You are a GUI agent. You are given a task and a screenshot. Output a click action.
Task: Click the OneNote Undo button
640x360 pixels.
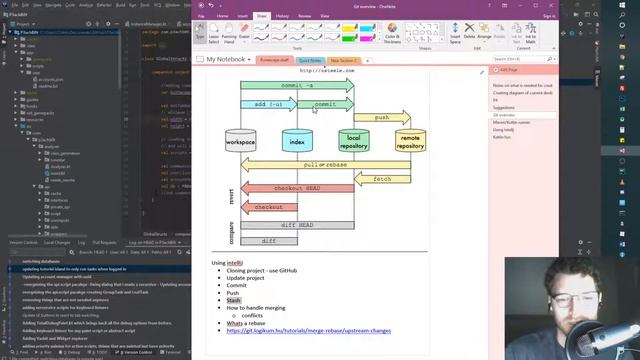[x=211, y=6]
